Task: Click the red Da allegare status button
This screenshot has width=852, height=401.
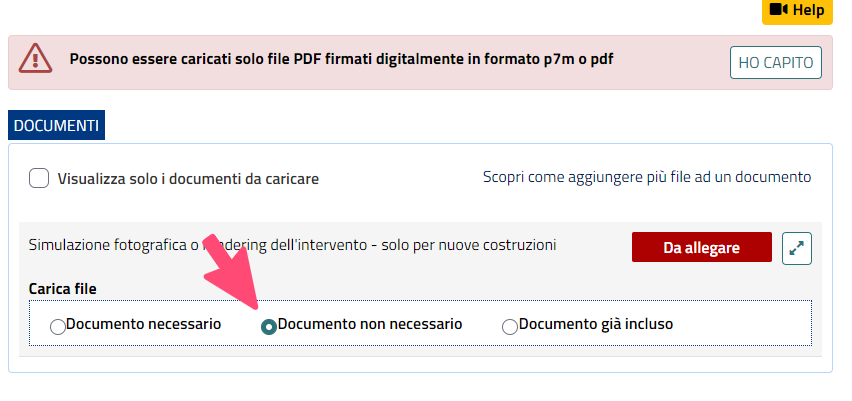Action: (701, 247)
